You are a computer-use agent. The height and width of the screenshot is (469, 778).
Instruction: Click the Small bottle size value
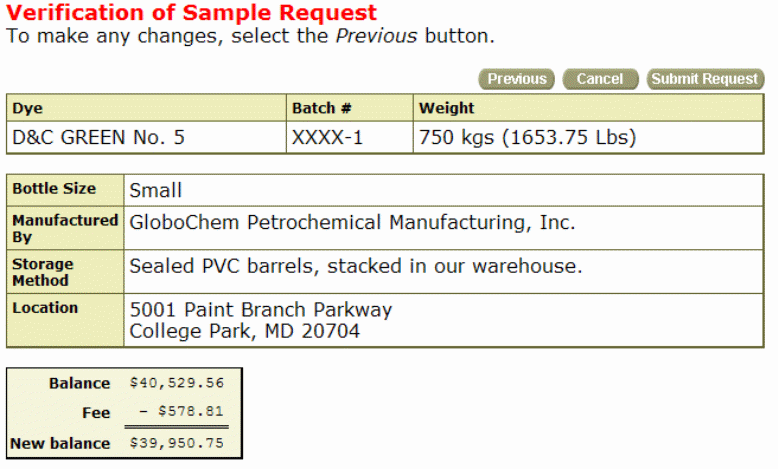[x=156, y=190]
